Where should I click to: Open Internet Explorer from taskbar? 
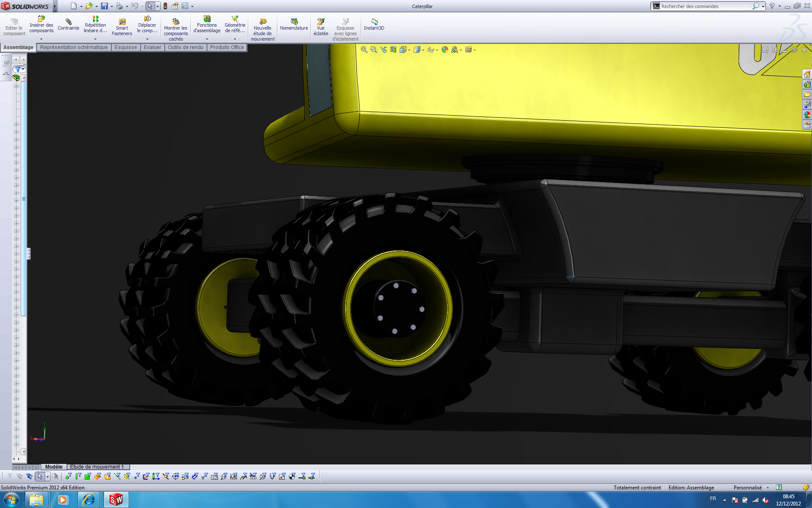pos(89,500)
